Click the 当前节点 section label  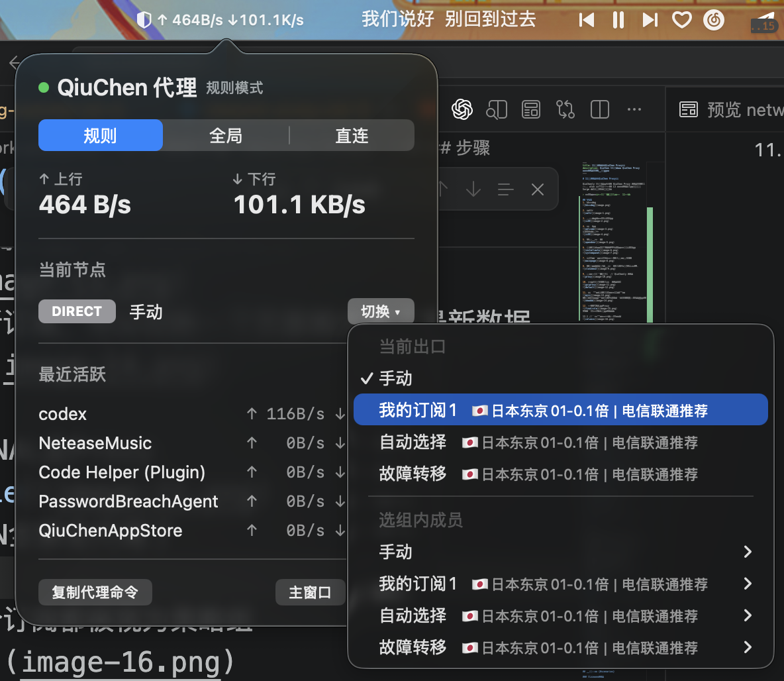point(72,270)
